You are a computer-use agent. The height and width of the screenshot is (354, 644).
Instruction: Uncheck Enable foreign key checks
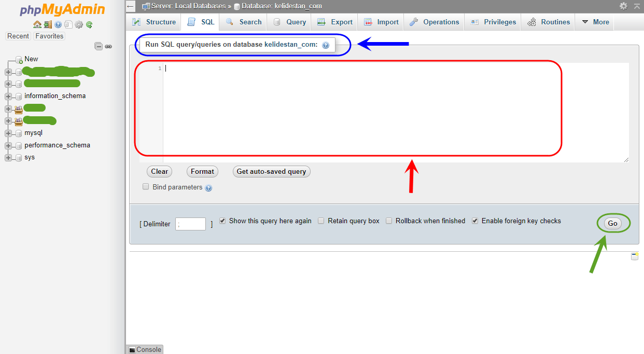click(475, 221)
